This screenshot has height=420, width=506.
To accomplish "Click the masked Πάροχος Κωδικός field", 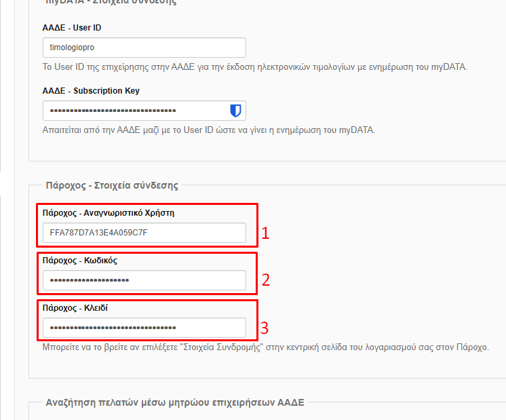I will (x=144, y=280).
